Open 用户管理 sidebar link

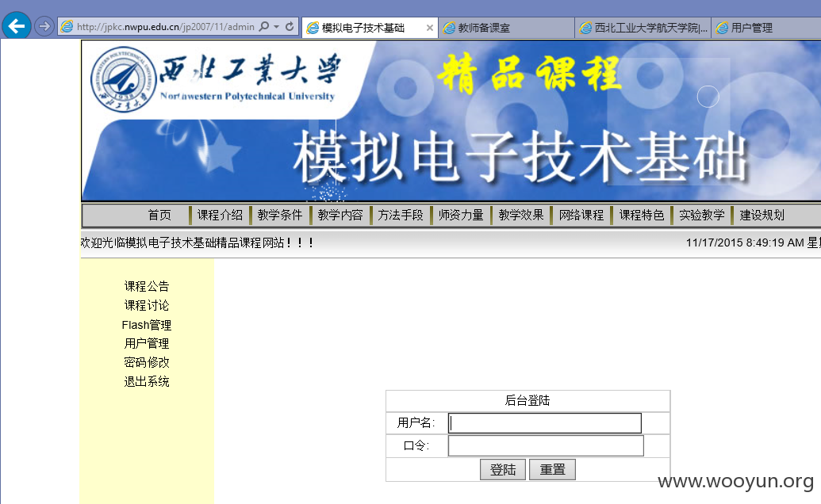(x=147, y=343)
